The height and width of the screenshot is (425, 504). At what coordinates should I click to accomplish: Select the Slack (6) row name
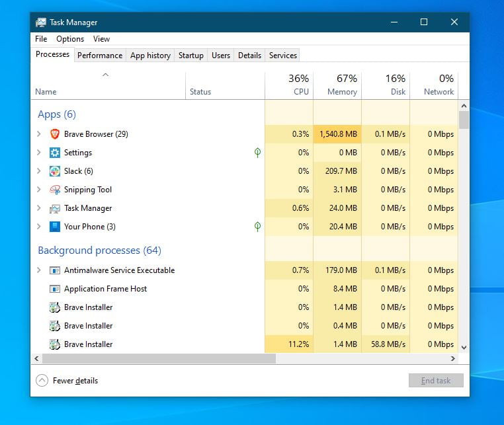pyautogui.click(x=79, y=171)
